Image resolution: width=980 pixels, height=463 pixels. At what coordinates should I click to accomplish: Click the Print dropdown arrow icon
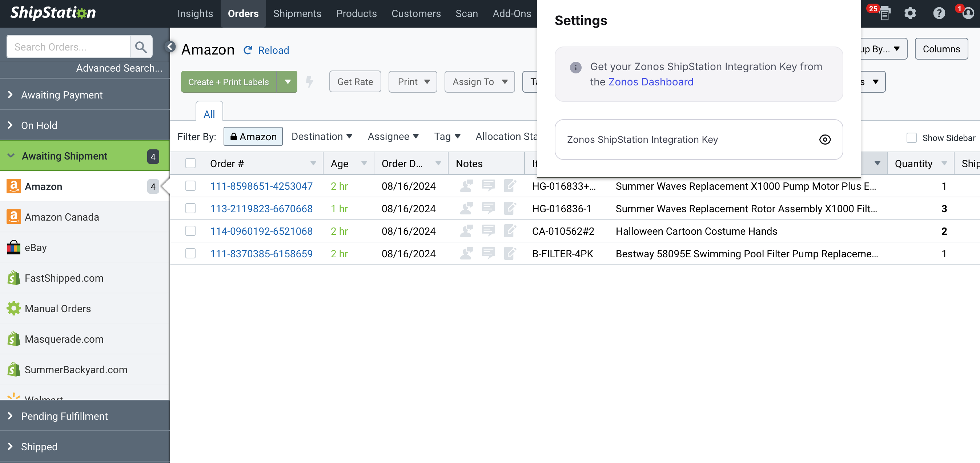pyautogui.click(x=427, y=81)
